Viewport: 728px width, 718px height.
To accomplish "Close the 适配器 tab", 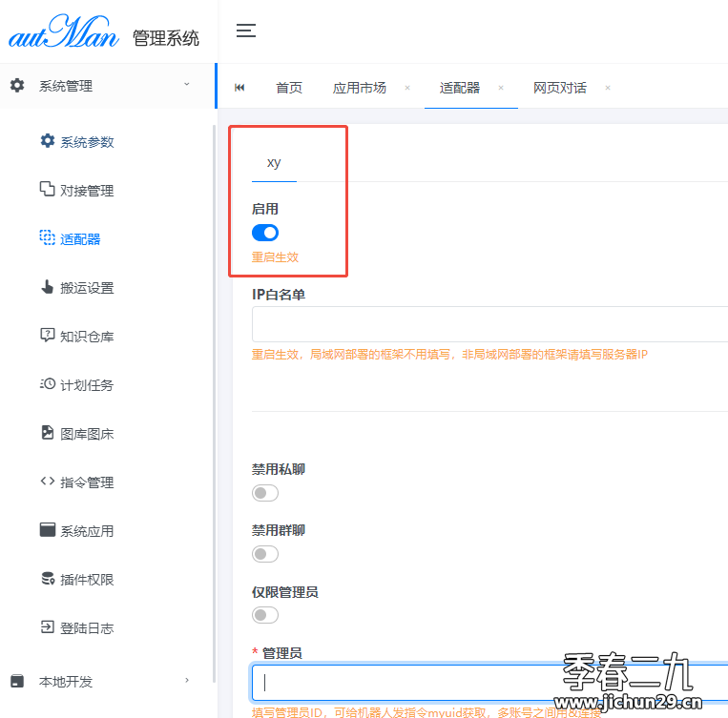I will pyautogui.click(x=501, y=88).
